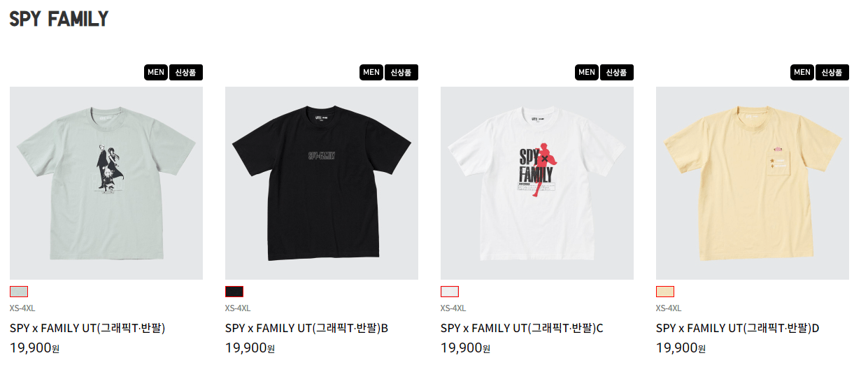Click the SPY FAMILY section heading

(x=59, y=19)
